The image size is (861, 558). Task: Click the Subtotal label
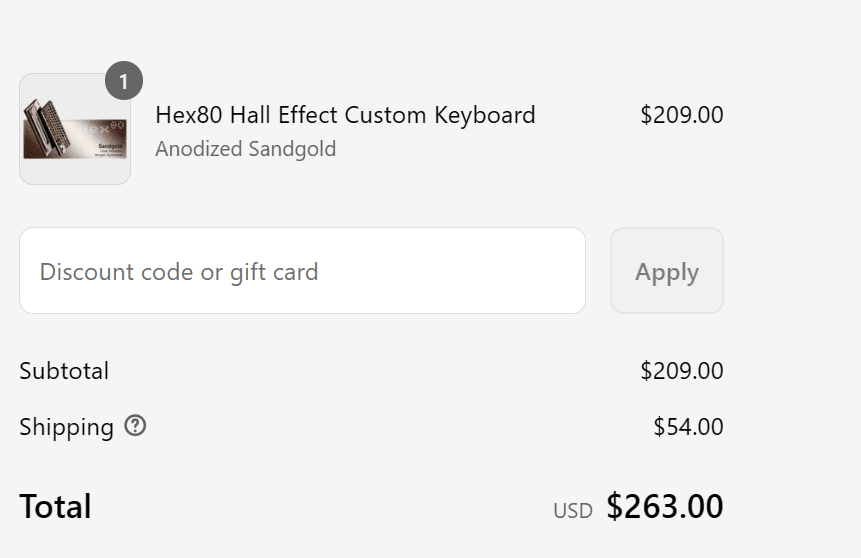tap(64, 371)
